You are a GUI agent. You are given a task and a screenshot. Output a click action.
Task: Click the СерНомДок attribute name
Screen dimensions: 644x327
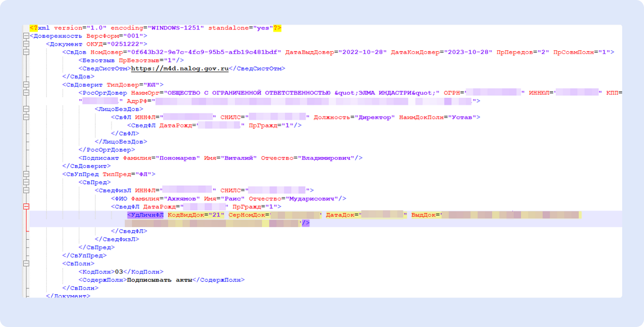point(247,215)
